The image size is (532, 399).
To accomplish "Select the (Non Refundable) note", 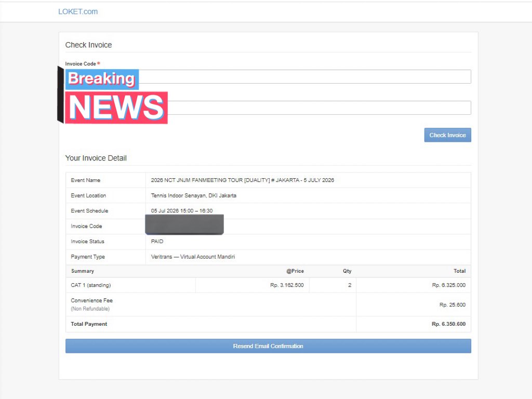I will (x=90, y=309).
